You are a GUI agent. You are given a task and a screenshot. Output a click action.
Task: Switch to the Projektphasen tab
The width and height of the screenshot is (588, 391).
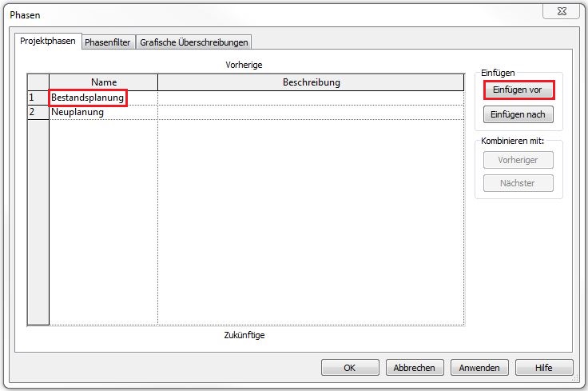tap(48, 42)
